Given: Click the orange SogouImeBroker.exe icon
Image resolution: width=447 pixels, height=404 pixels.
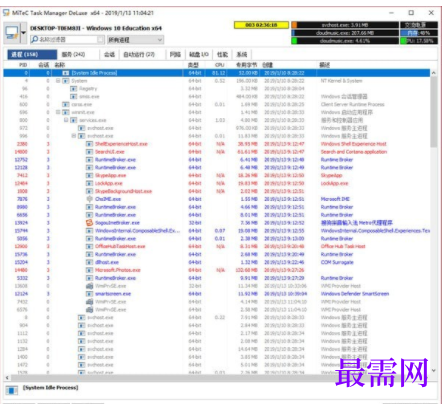Looking at the screenshot, I should pyautogui.click(x=89, y=223).
